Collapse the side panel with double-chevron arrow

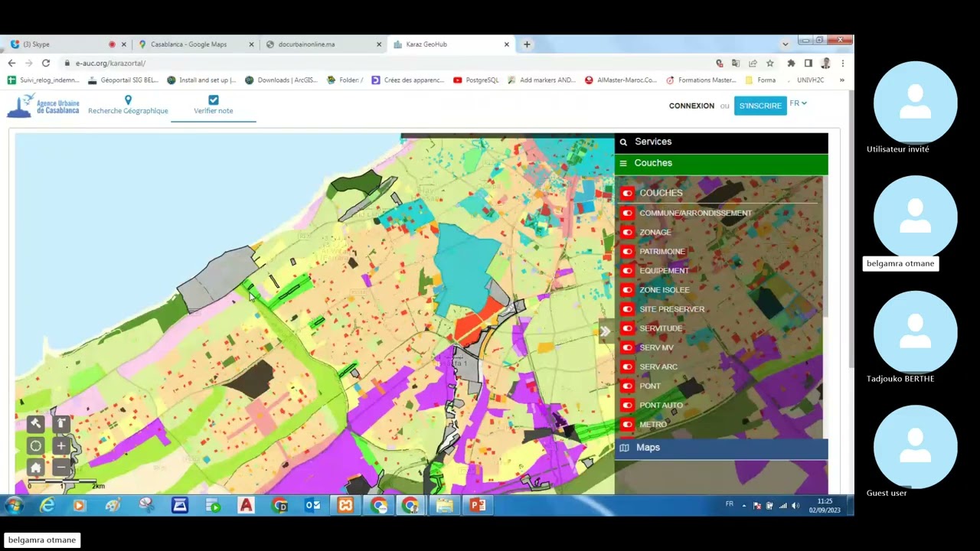point(605,331)
